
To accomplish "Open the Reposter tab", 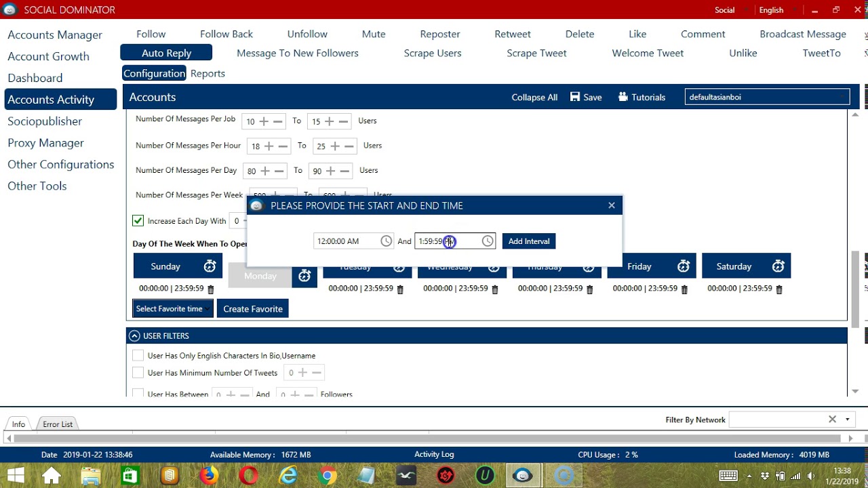I will (440, 34).
